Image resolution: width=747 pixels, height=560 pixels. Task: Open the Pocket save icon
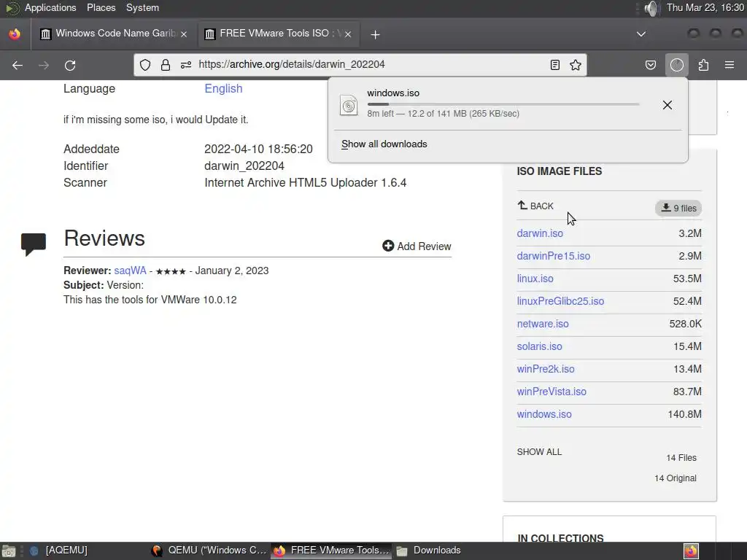coord(650,65)
